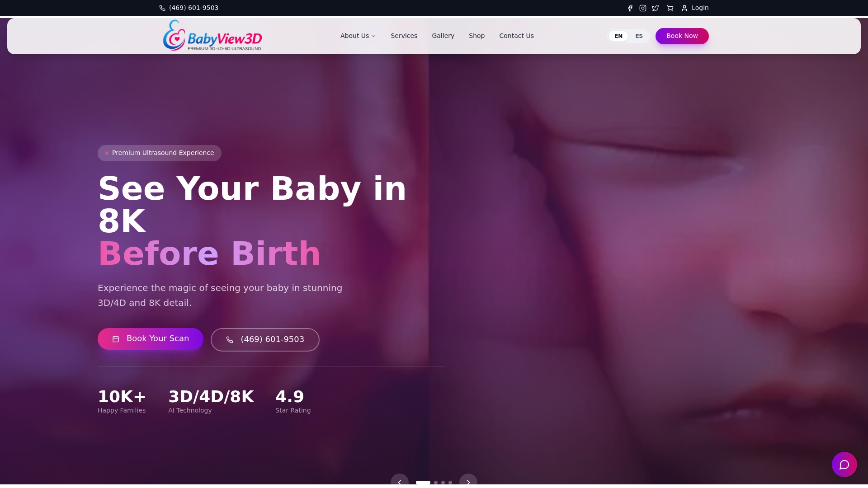Switch language to EN
The image size is (868, 488).
618,36
